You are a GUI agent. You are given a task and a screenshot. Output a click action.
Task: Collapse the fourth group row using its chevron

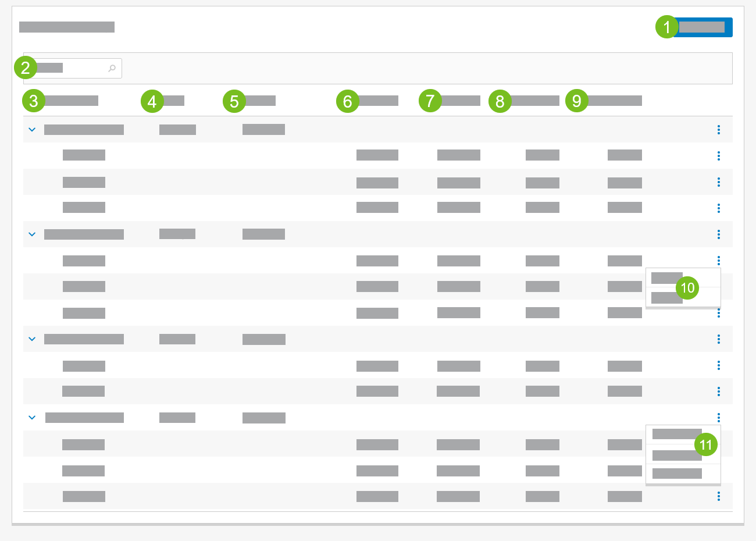click(x=32, y=418)
